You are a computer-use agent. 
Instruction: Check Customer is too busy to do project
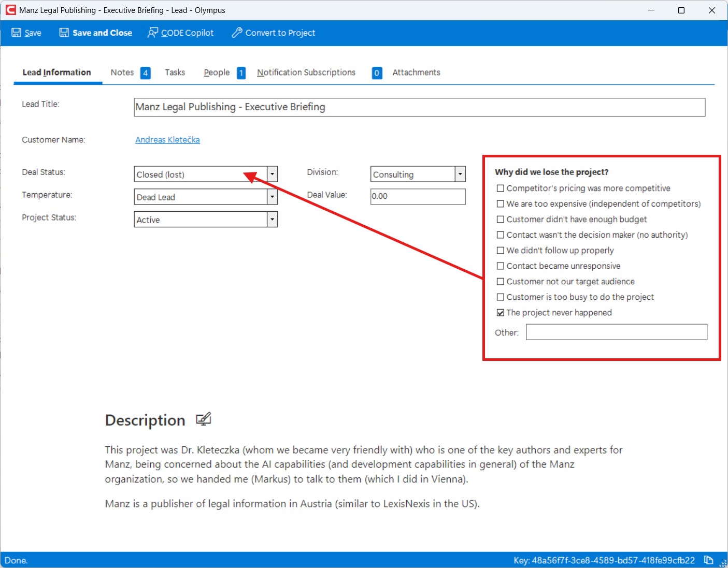coord(500,297)
